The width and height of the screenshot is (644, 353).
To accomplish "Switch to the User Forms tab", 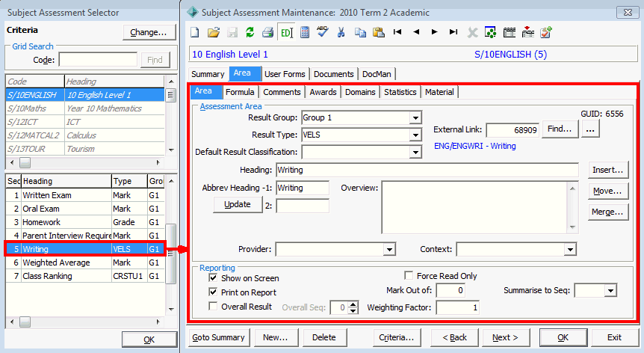I will [285, 74].
